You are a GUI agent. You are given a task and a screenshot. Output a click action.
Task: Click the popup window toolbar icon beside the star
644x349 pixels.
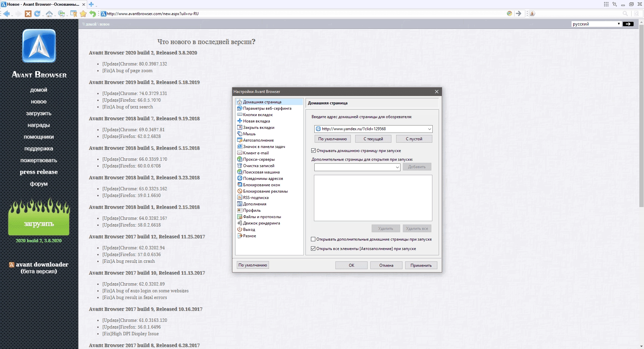tap(73, 14)
